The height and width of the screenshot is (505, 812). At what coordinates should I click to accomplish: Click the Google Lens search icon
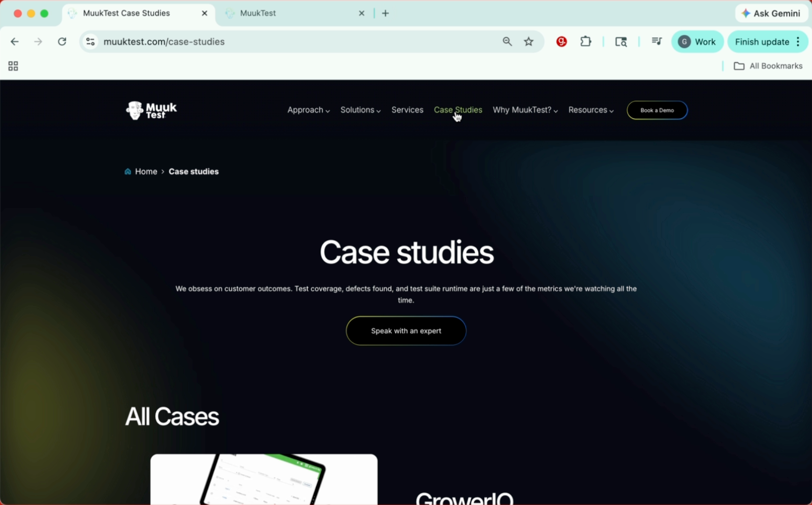621,42
